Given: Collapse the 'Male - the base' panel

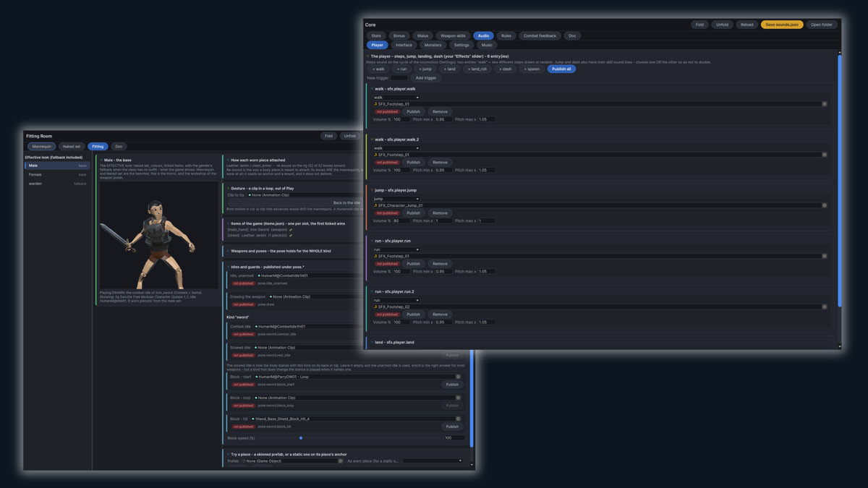Looking at the screenshot, I should 101,160.
